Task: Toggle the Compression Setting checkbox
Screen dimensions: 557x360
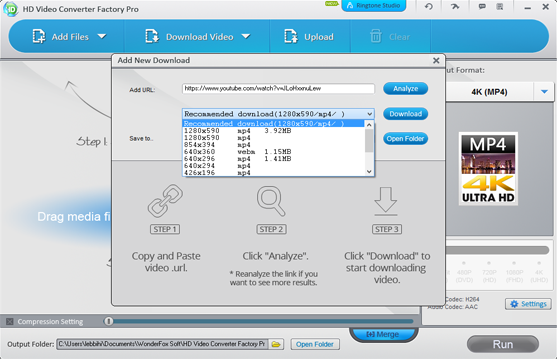Action: [x=10, y=322]
